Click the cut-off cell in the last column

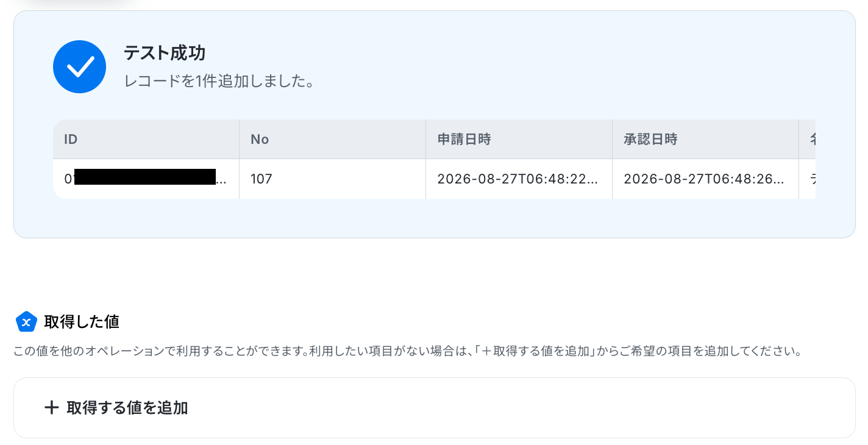pos(807,179)
